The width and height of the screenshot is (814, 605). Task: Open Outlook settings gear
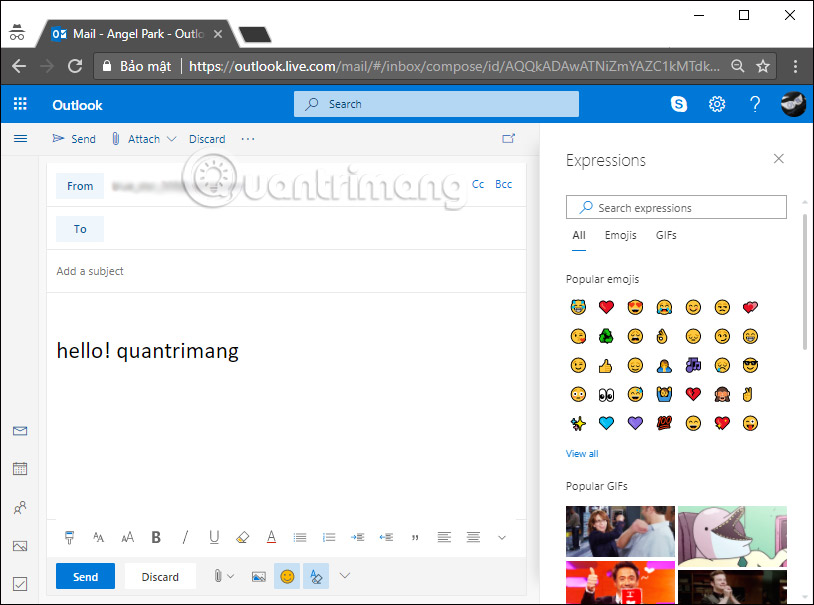pyautogui.click(x=717, y=104)
